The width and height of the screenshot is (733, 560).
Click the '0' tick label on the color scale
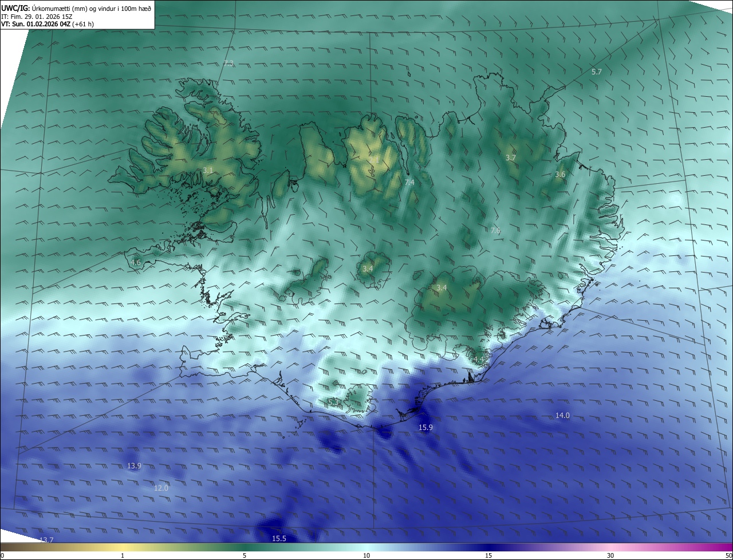(x=2, y=555)
